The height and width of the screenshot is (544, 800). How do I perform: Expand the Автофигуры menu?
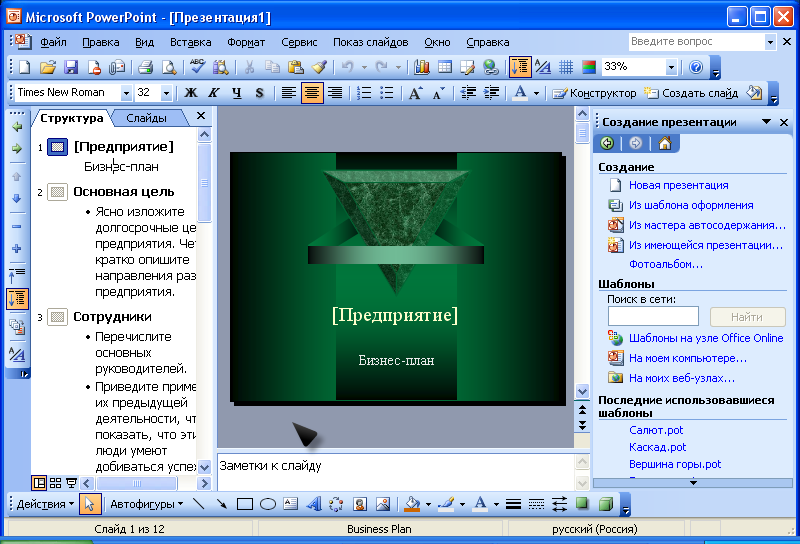[146, 504]
